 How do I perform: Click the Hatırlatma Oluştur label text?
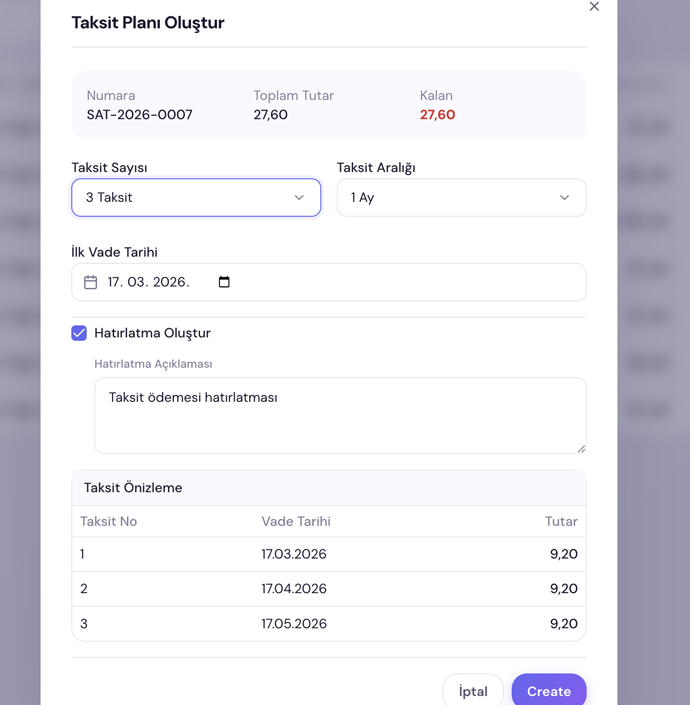[x=152, y=333]
